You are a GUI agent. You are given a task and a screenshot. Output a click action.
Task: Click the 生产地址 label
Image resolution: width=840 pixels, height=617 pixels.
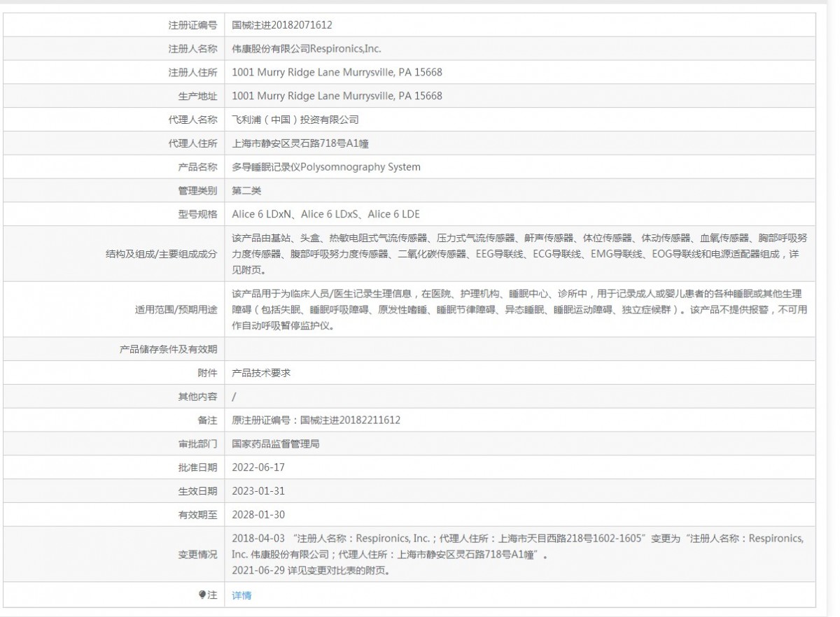[197, 96]
